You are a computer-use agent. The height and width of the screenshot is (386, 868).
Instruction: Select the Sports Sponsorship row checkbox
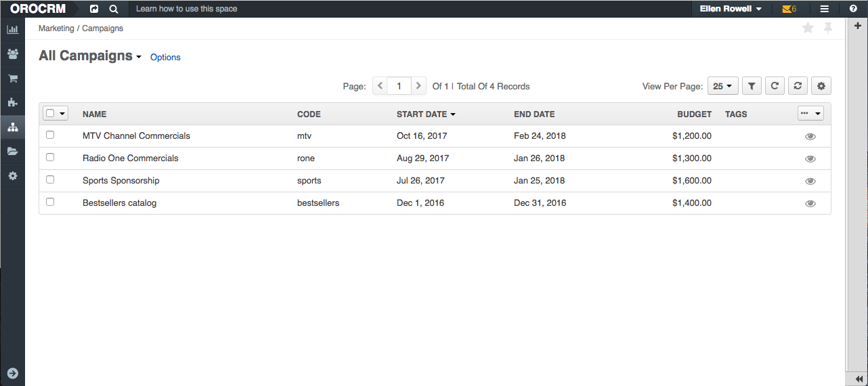(x=50, y=180)
